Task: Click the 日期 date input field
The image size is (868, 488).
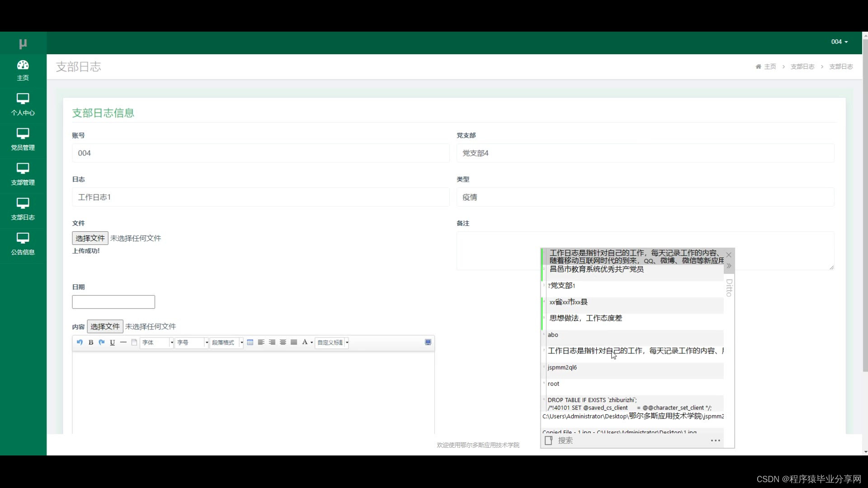Action: [113, 302]
